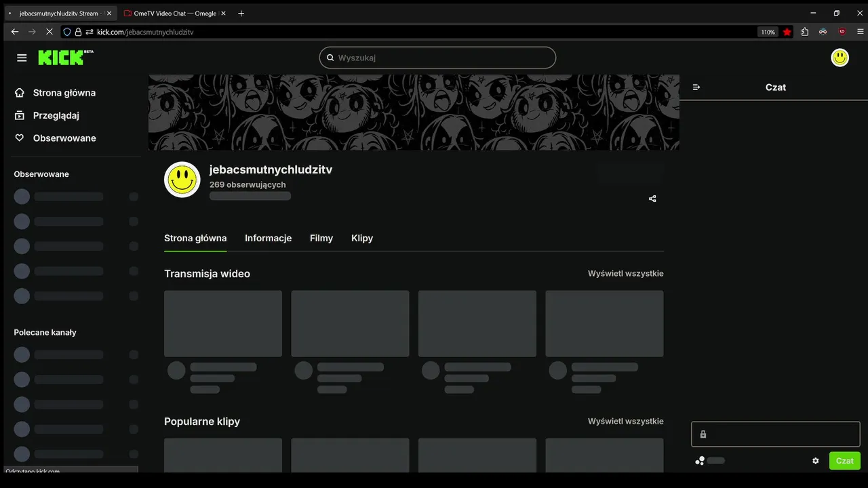
Task: Open the user avatar menu top right
Action: pyautogui.click(x=840, y=58)
